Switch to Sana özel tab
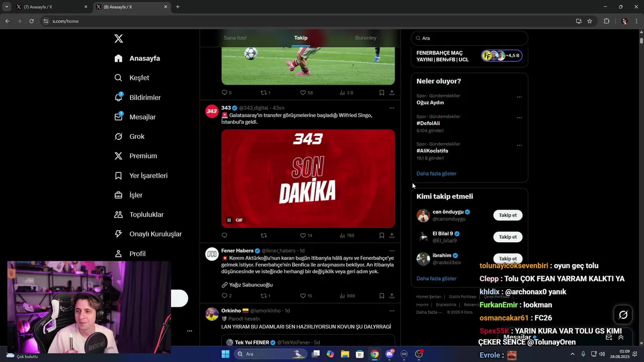 pos(235,38)
